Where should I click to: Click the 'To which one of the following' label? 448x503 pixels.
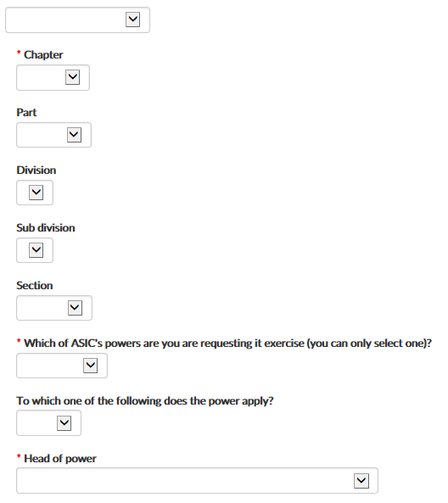coord(145,401)
